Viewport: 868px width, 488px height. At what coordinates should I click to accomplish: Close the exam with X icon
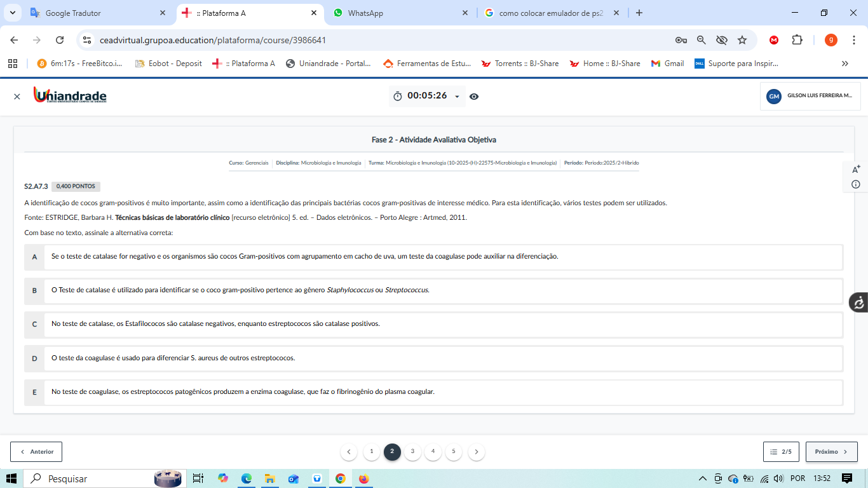click(17, 97)
